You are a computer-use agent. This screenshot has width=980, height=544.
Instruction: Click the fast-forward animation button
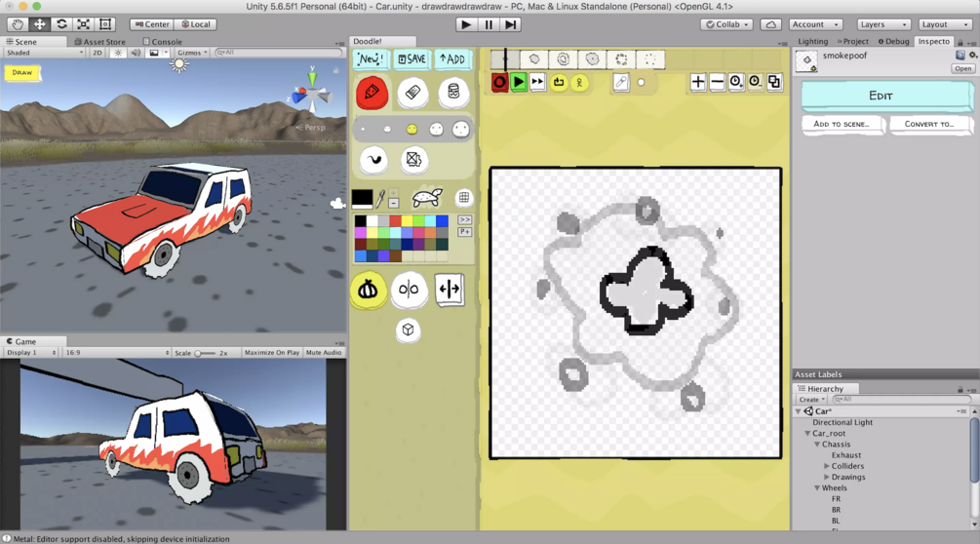pyautogui.click(x=537, y=83)
